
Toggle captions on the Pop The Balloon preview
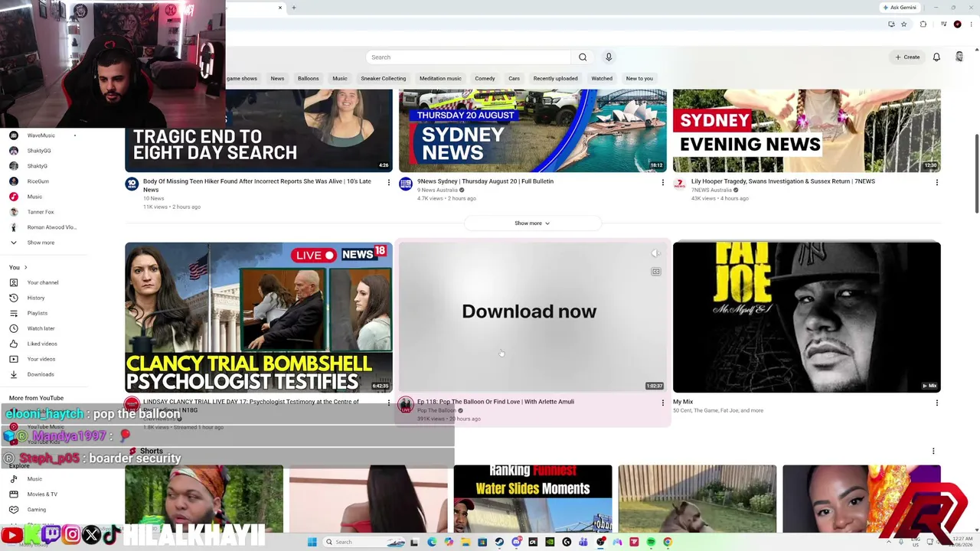(656, 272)
